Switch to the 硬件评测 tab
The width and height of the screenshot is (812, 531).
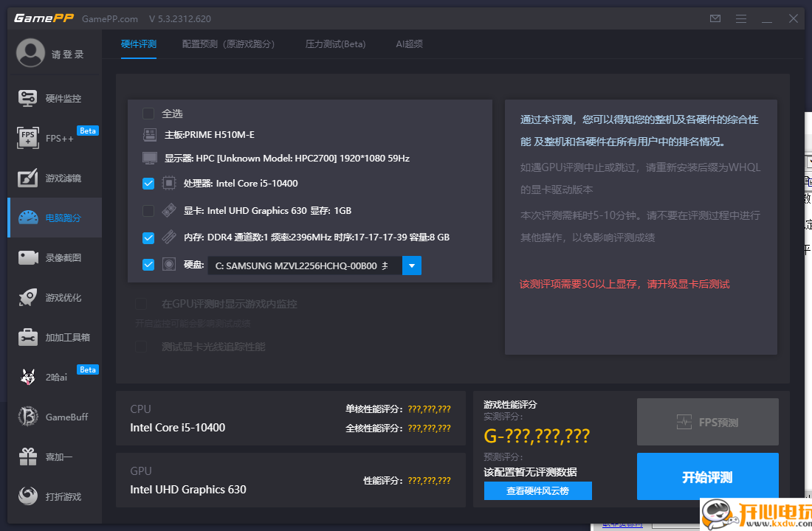(x=138, y=44)
